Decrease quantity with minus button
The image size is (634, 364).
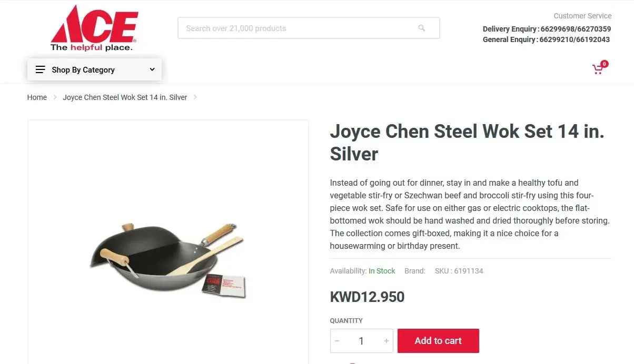(337, 341)
